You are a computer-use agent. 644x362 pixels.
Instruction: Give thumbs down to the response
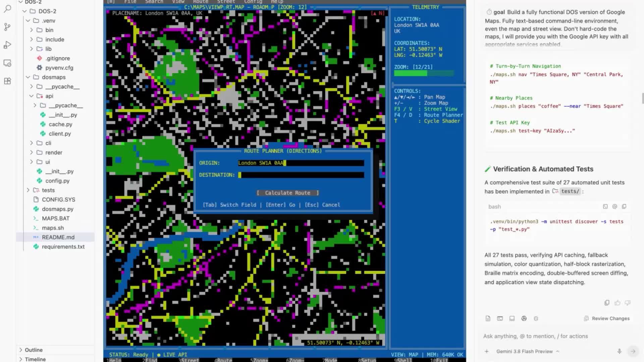point(628,303)
